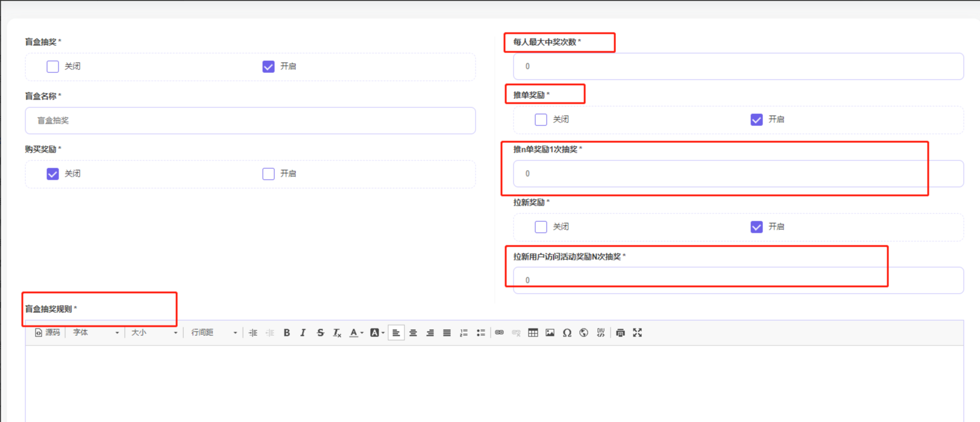This screenshot has height=422, width=980.
Task: Toggle italic formatting in the editor
Action: click(x=303, y=333)
